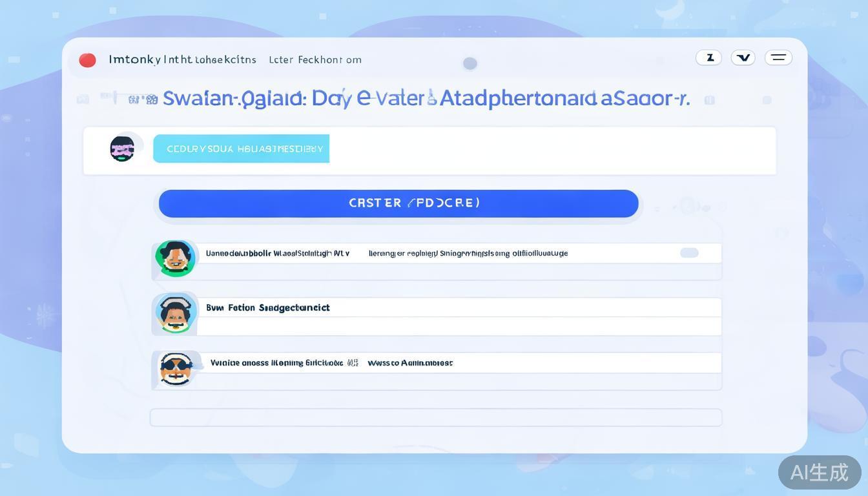Expand the dropdown arrow after the first row's name
This screenshot has width=868, height=496.
point(346,253)
